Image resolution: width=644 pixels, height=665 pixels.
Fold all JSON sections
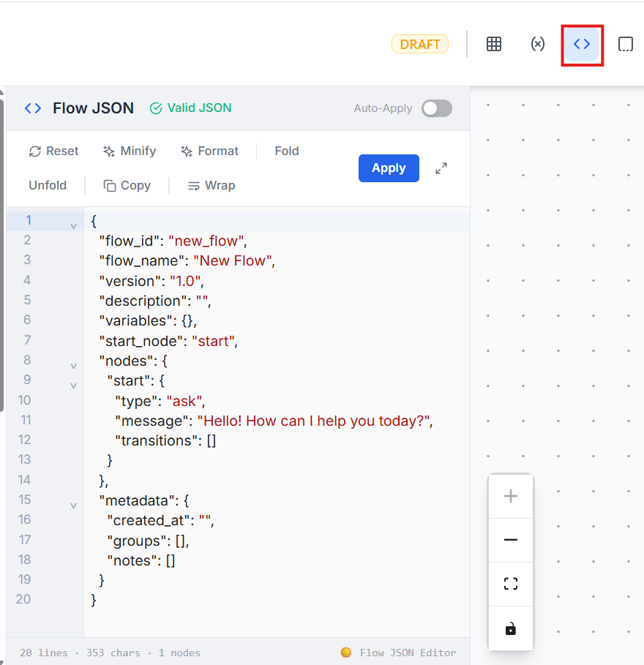pyautogui.click(x=287, y=151)
